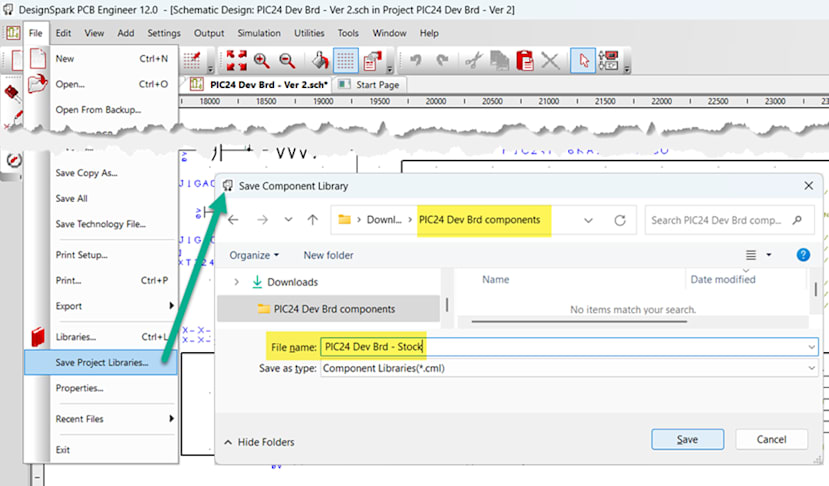Click the Zoom In magnifier icon
This screenshot has width=829, height=486.
tap(262, 61)
